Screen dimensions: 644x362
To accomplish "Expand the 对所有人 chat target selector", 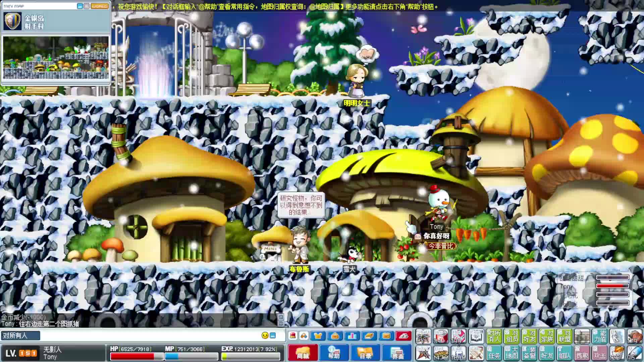I will (x=20, y=336).
